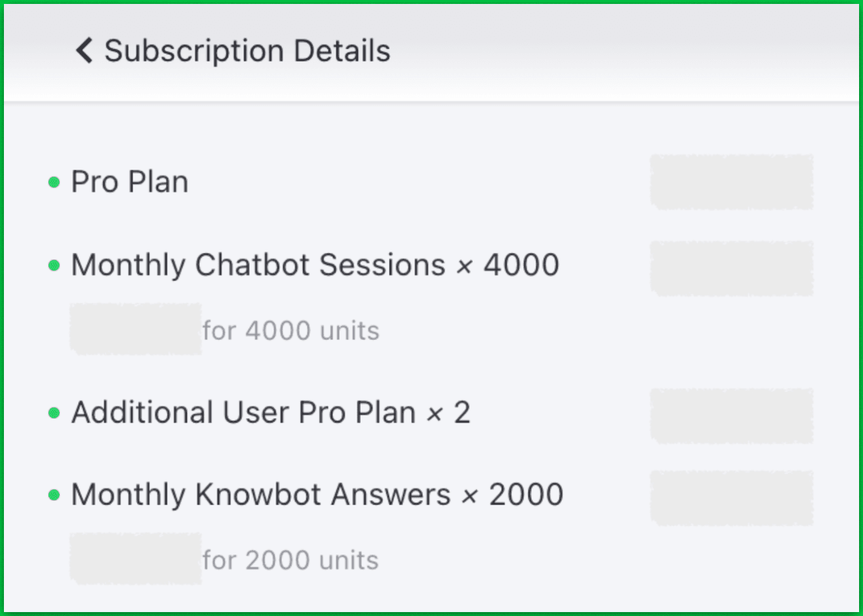863x616 pixels.
Task: Click the back chevron arrow icon
Action: [x=84, y=50]
